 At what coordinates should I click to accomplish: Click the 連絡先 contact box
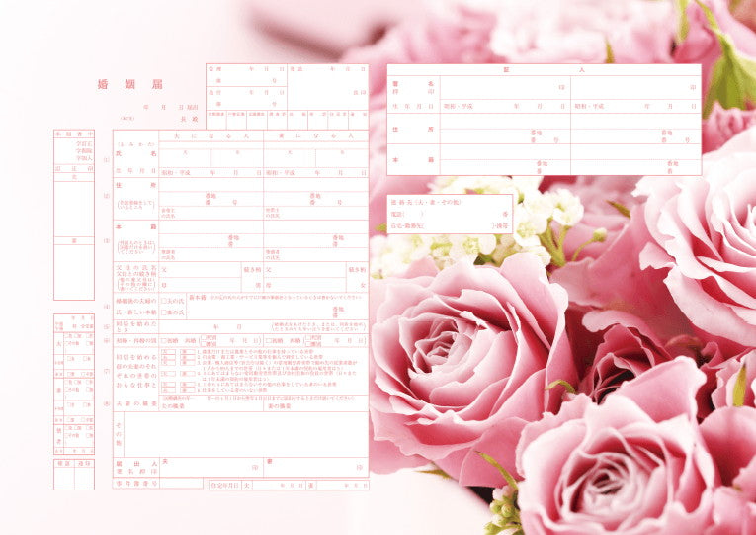pyautogui.click(x=450, y=214)
